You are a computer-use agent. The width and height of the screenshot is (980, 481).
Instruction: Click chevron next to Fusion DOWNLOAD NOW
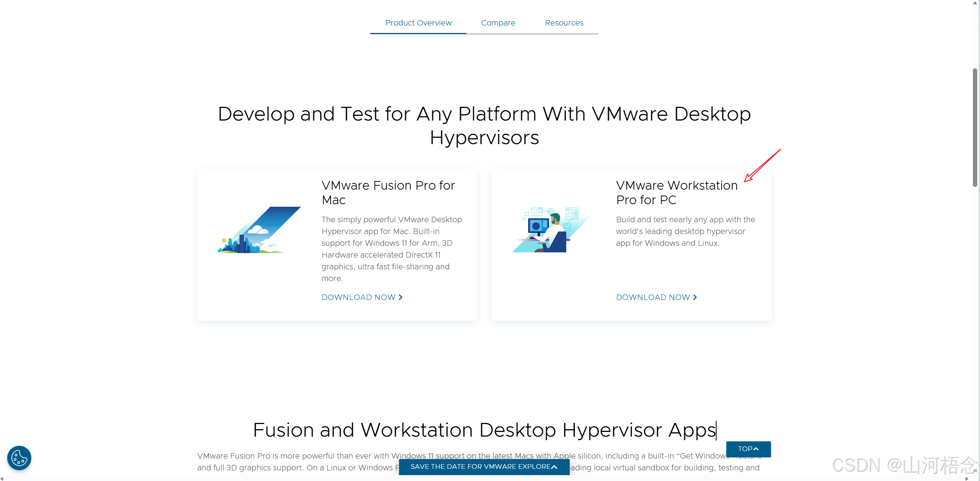click(400, 297)
